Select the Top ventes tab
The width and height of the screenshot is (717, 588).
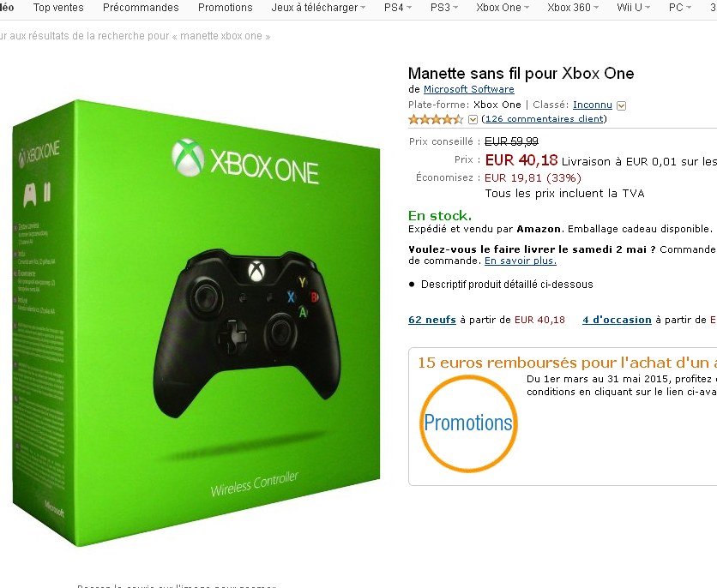(58, 8)
